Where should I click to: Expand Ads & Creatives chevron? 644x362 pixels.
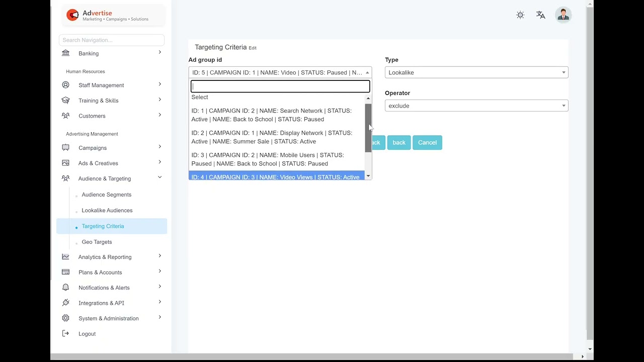pos(160,162)
